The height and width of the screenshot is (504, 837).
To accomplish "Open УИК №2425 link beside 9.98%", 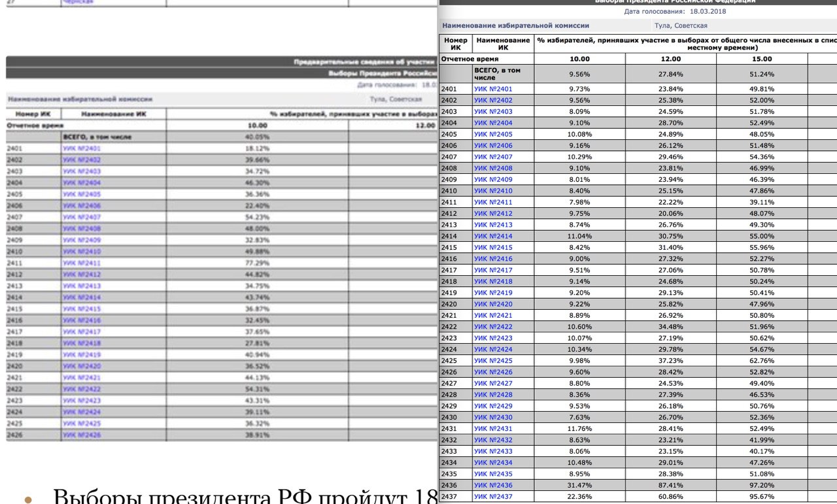I will tap(493, 361).
